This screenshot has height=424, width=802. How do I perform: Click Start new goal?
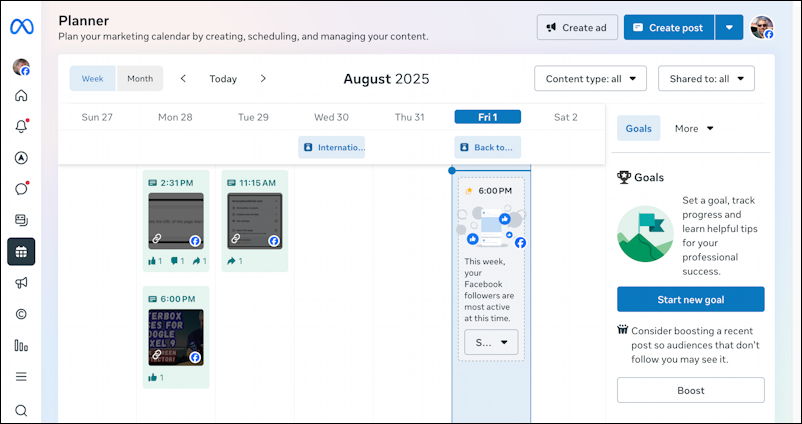(x=690, y=299)
